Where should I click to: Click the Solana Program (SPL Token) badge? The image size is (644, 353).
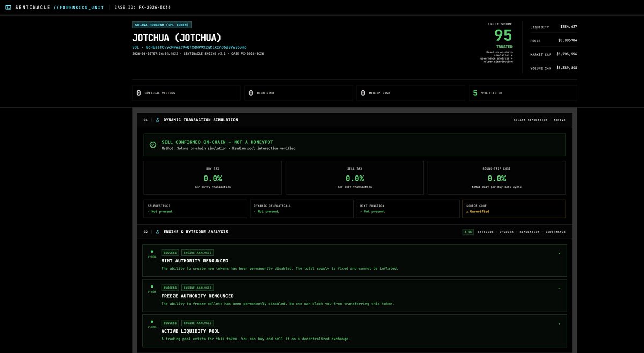pyautogui.click(x=162, y=25)
